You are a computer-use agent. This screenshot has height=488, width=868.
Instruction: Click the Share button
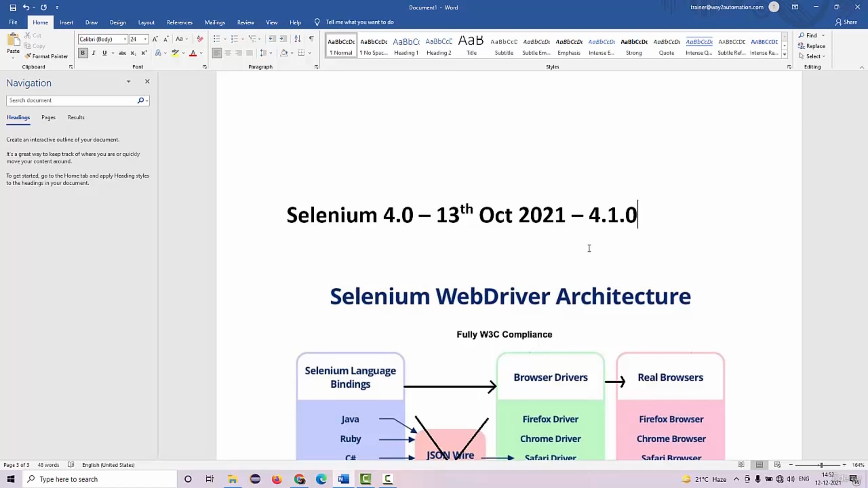click(x=846, y=22)
